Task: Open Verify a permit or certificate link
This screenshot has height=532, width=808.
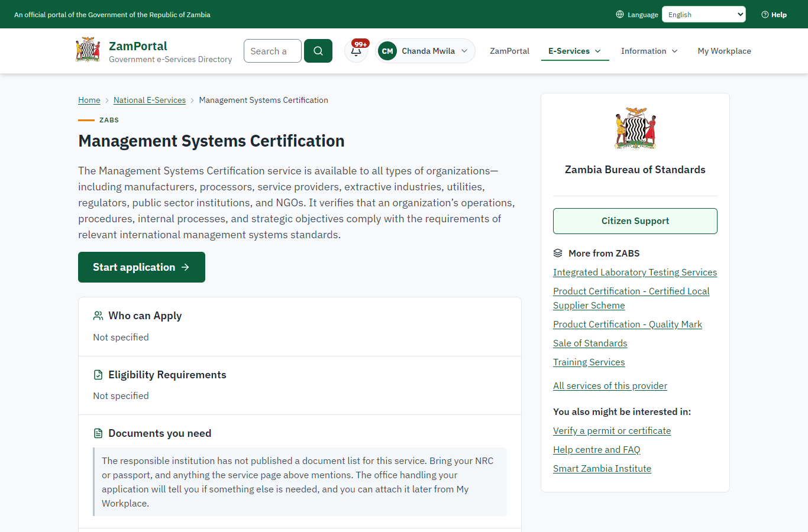Action: tap(612, 431)
